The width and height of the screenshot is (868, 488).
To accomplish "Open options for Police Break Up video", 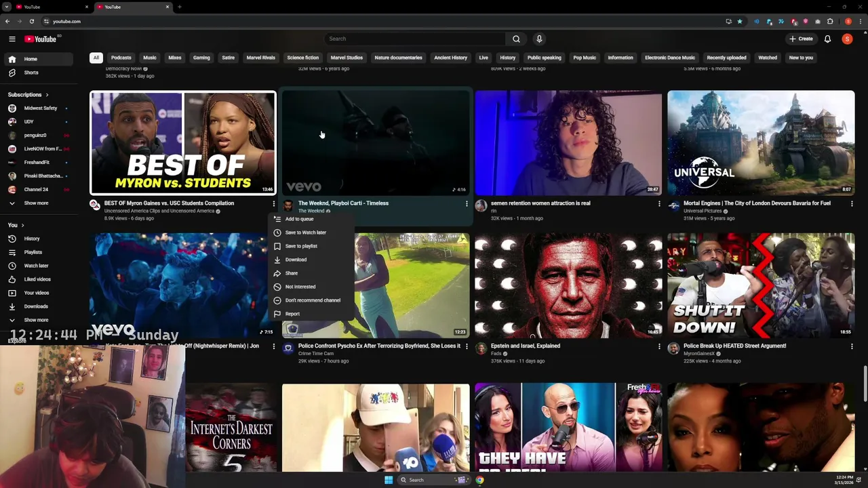I will (852, 346).
